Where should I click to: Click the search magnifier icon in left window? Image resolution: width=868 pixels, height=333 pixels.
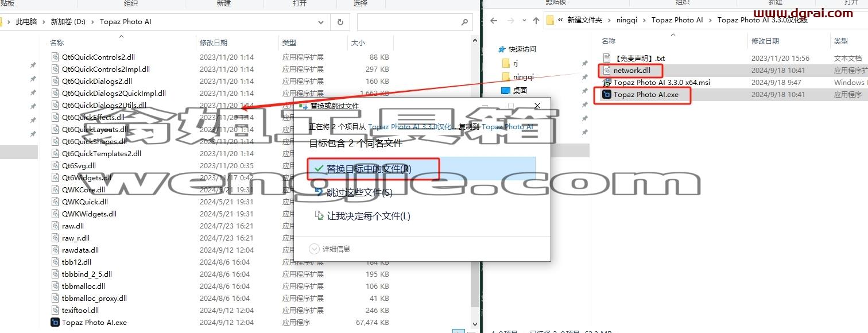click(x=464, y=22)
